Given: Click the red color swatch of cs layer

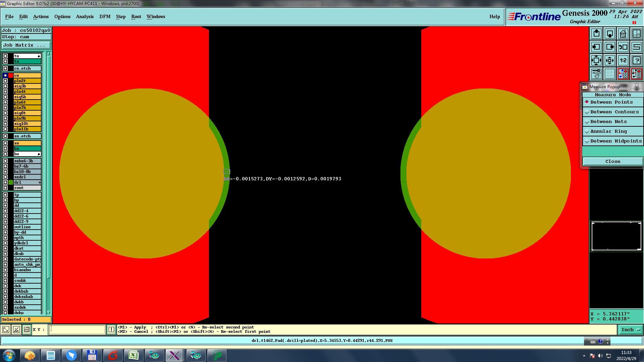Looking at the screenshot, I should [11, 75].
